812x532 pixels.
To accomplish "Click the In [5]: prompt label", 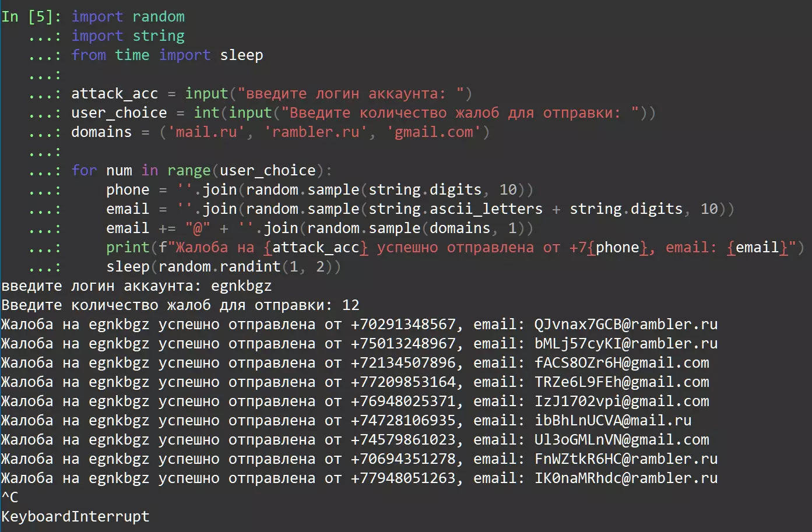I will (31, 16).
